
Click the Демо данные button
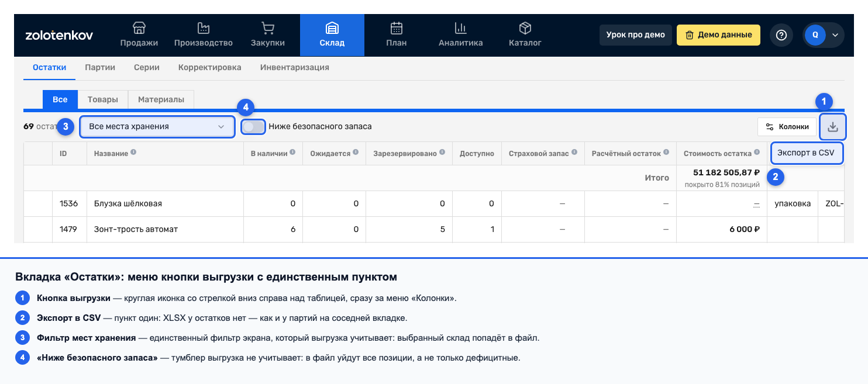tap(718, 35)
